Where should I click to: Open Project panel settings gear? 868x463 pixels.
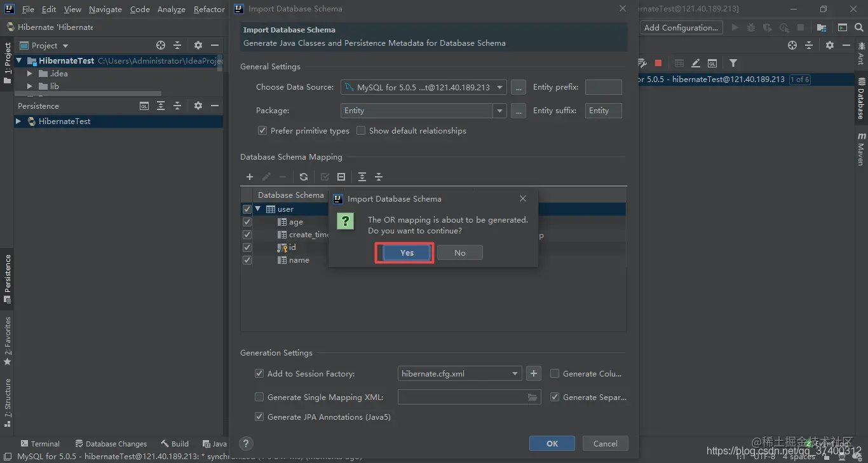[198, 46]
